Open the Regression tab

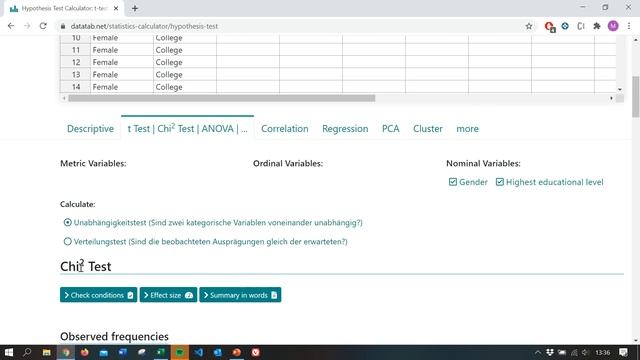click(x=345, y=129)
